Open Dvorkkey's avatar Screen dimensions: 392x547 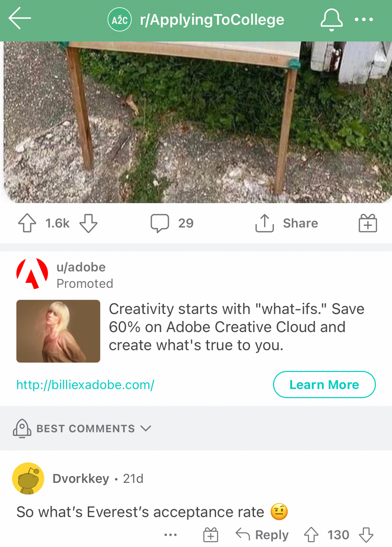pos(28,478)
